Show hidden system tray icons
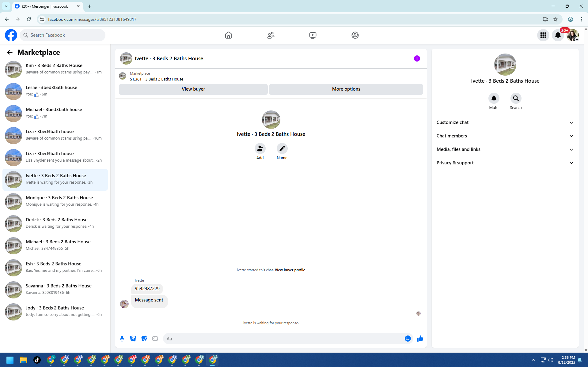Screen dimensions: 588x367 pos(533,360)
